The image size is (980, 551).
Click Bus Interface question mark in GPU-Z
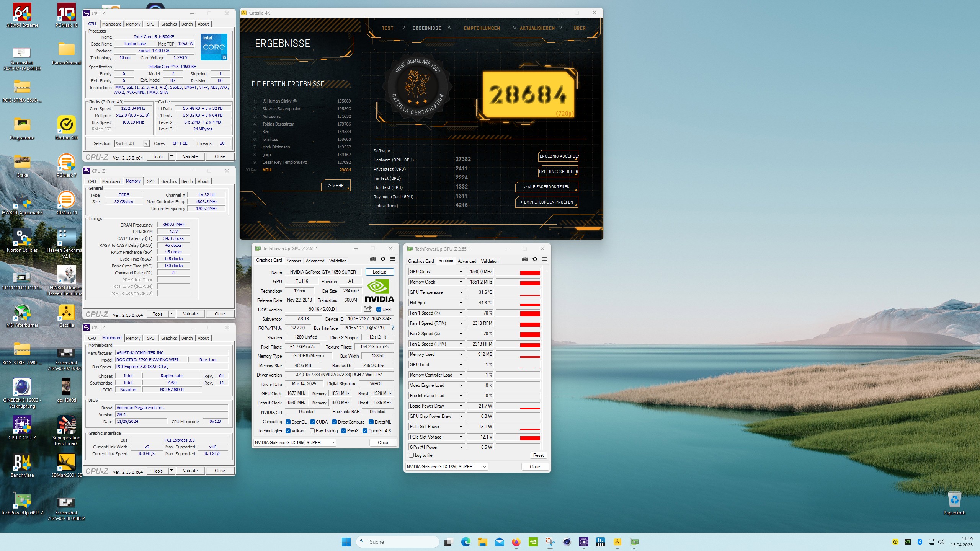(392, 328)
